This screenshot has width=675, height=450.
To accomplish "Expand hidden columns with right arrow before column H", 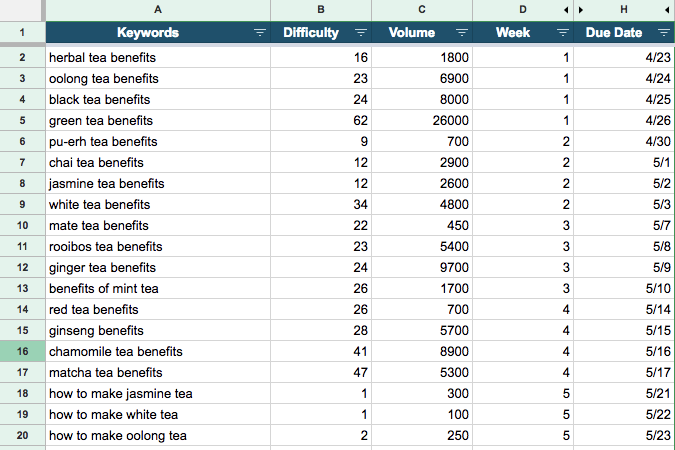I will coord(581,10).
